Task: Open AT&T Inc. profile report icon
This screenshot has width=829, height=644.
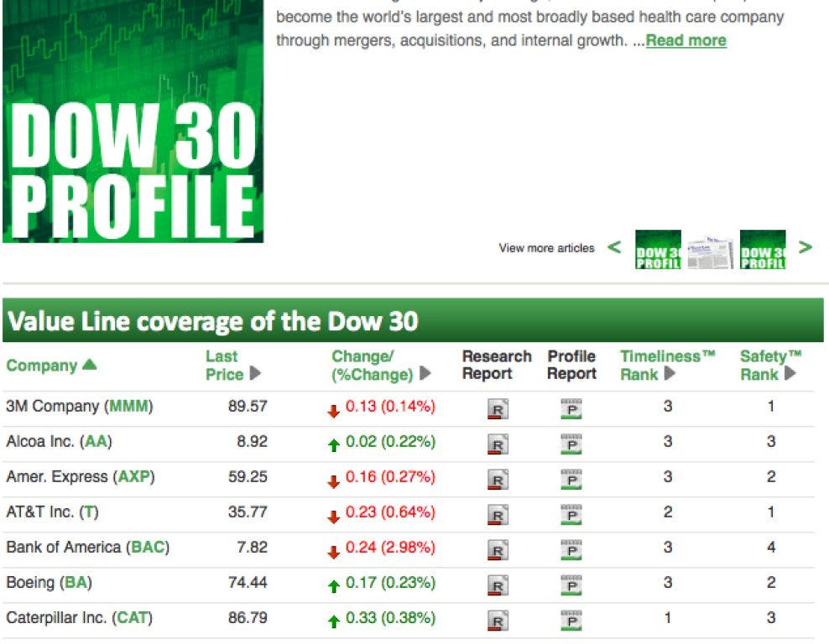Action: 571,515
